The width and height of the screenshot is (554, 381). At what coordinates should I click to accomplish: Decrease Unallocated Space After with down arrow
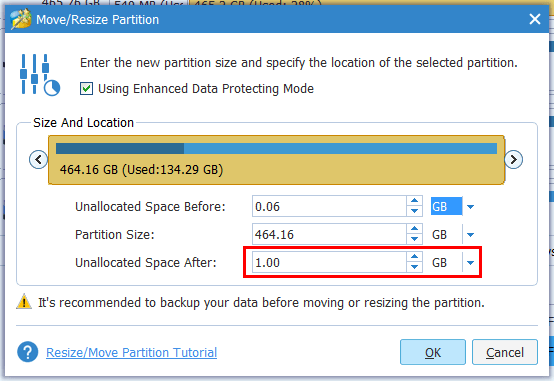(414, 267)
